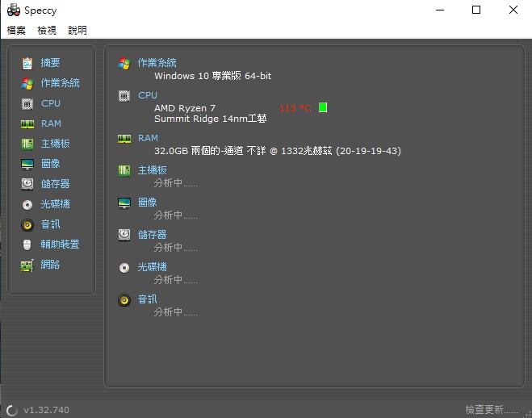
Task: Click the RAM stick icon in summary panel
Action: (124, 139)
